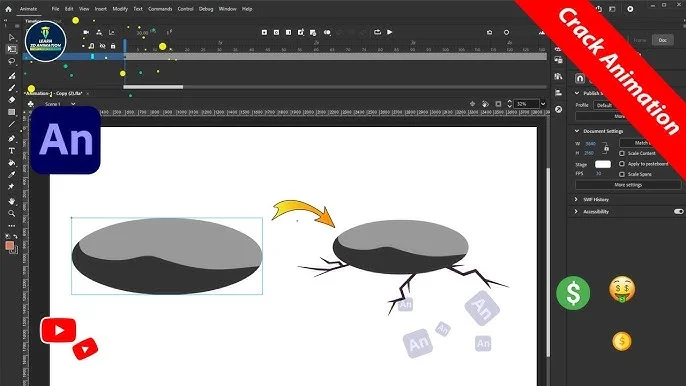
Task: Click the Home icon
Action: tap(8, 9)
